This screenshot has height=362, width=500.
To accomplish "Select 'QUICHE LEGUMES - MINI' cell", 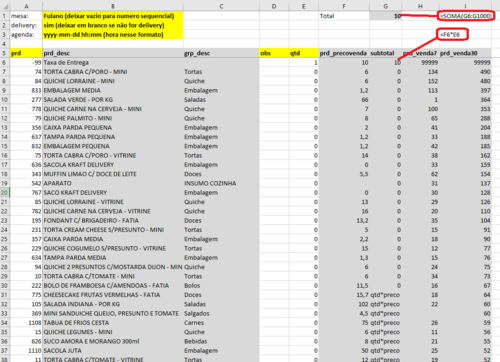I will pyautogui.click(x=113, y=332).
